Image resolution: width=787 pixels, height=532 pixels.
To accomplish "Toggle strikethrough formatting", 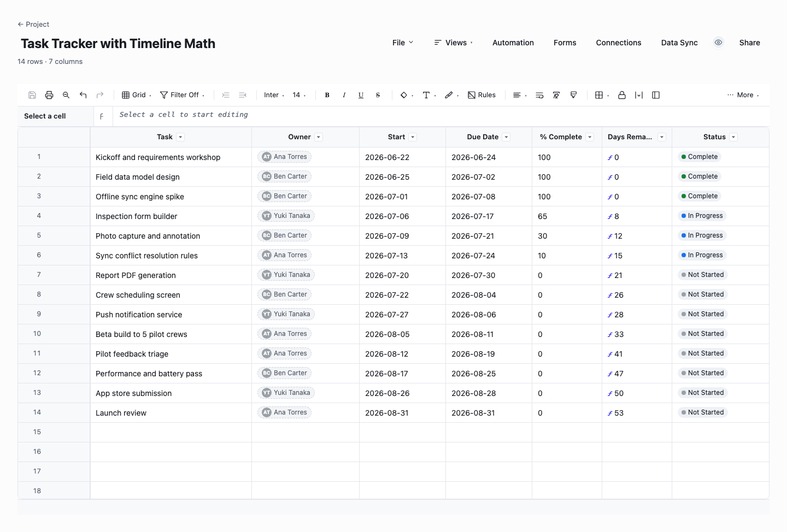I will pos(378,95).
